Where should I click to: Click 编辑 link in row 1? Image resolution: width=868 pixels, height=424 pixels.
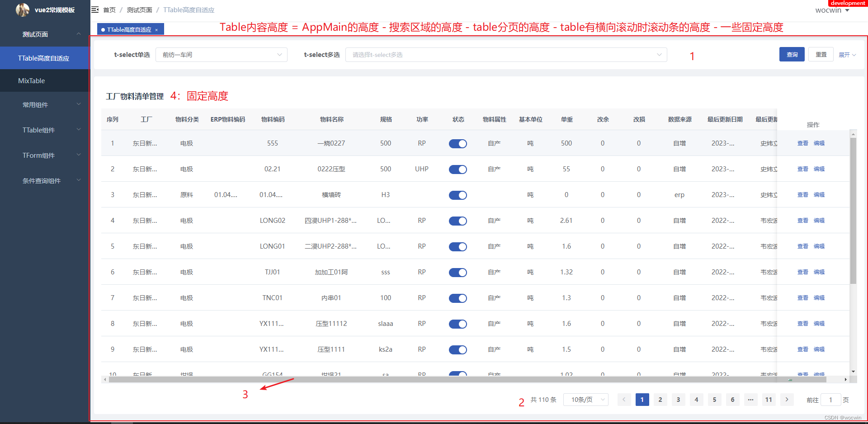[819, 143]
